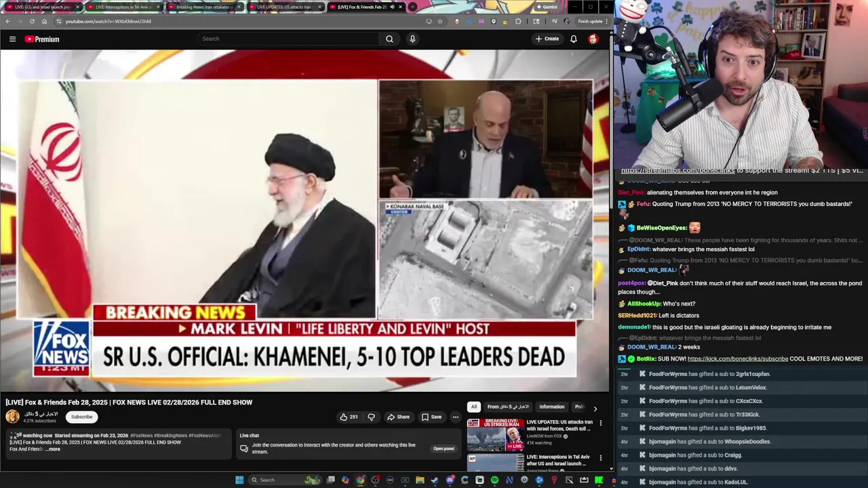Screen dimensions: 868x488
Task: Click 'FoodForWyrms gifted a sub to LetumVelox' row
Action: click(x=742, y=388)
